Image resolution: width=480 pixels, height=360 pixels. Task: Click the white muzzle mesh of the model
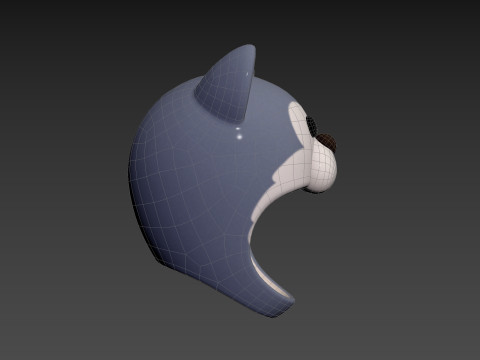[x=322, y=168]
